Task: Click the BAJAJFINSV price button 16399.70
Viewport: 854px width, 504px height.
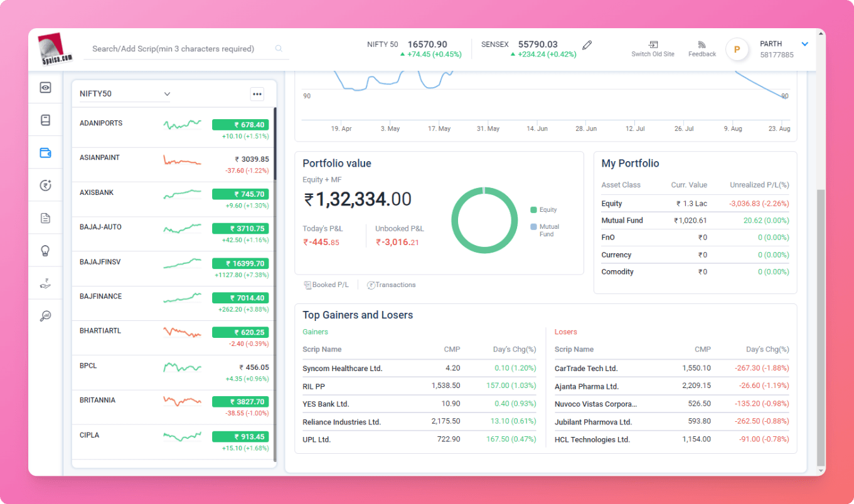Action: click(x=240, y=263)
